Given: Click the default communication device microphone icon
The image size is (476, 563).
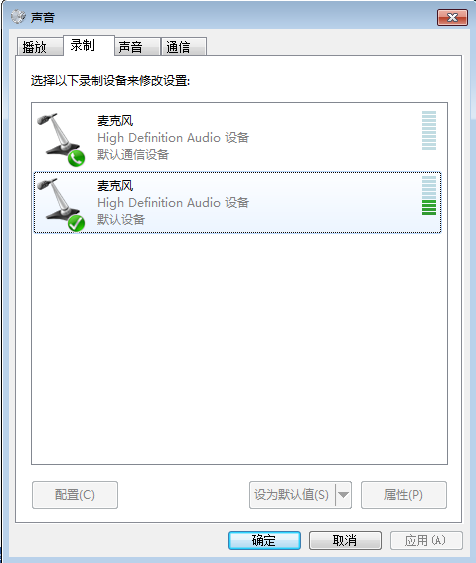Looking at the screenshot, I should tap(60, 139).
